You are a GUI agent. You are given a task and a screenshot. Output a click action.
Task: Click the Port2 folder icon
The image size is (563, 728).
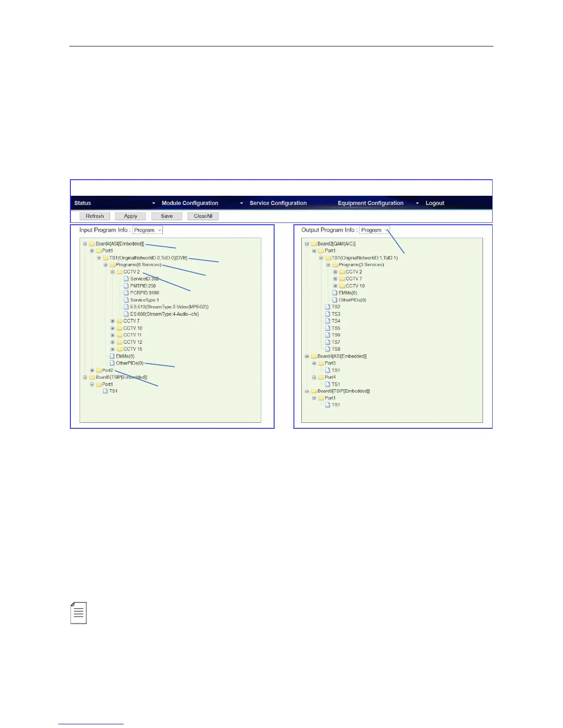coord(98,370)
